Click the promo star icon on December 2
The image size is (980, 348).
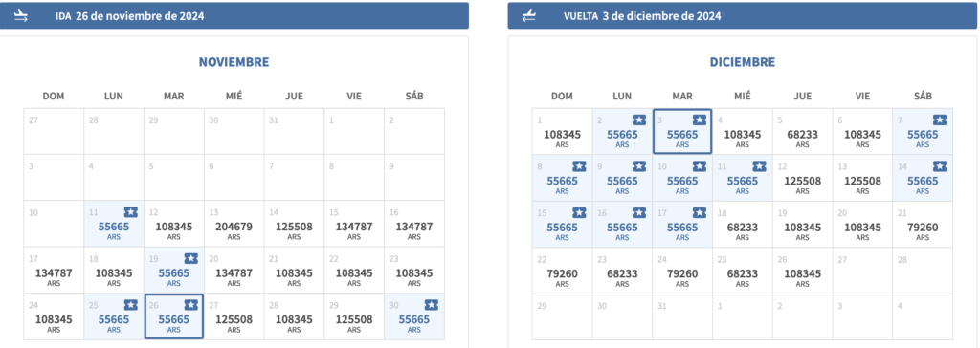638,120
